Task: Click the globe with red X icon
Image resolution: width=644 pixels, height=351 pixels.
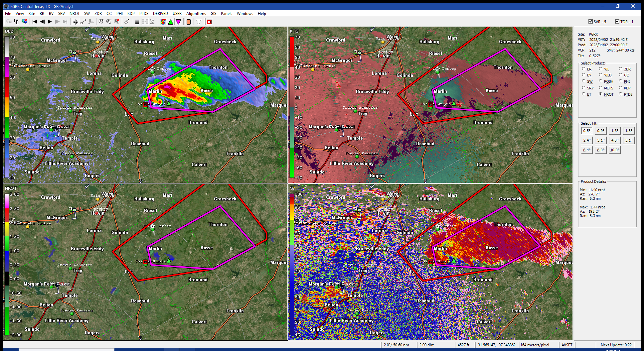Action: 24,22
